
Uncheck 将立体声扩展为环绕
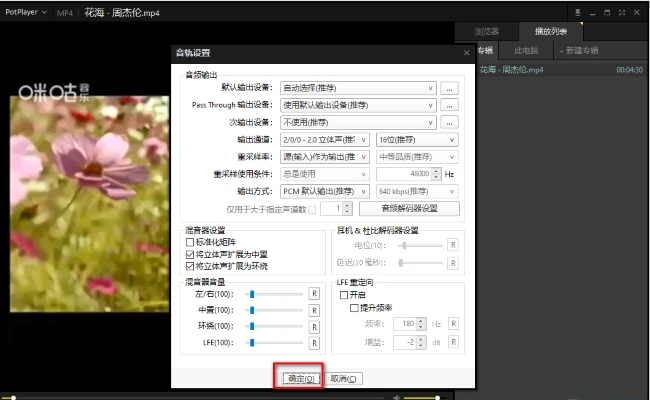point(190,266)
